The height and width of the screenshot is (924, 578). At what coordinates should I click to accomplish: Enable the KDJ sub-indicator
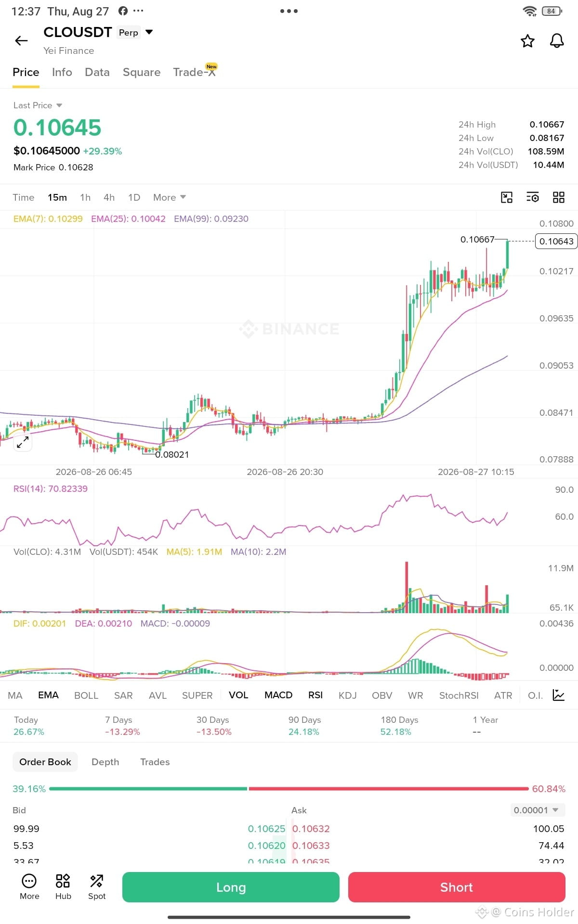(347, 695)
